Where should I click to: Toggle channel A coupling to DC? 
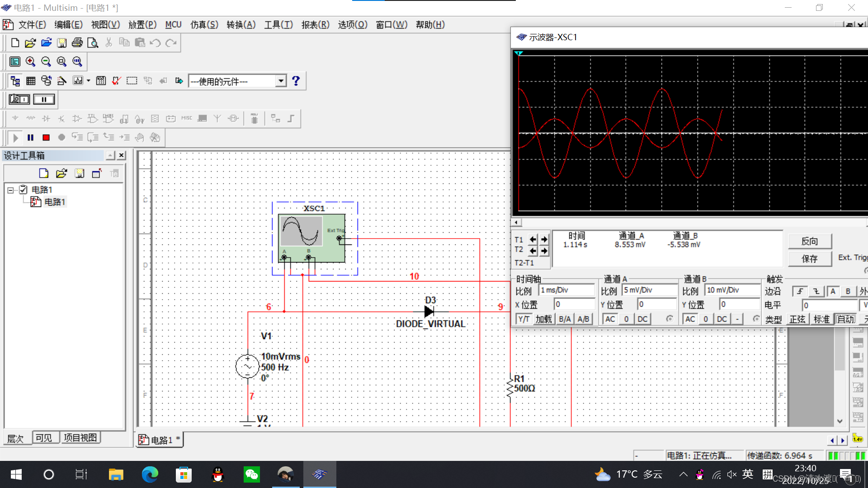coord(642,319)
